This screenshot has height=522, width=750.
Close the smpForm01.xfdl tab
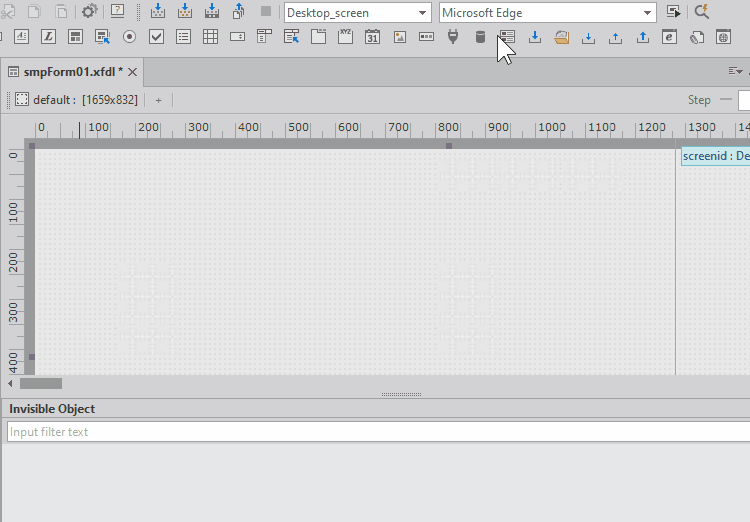132,72
